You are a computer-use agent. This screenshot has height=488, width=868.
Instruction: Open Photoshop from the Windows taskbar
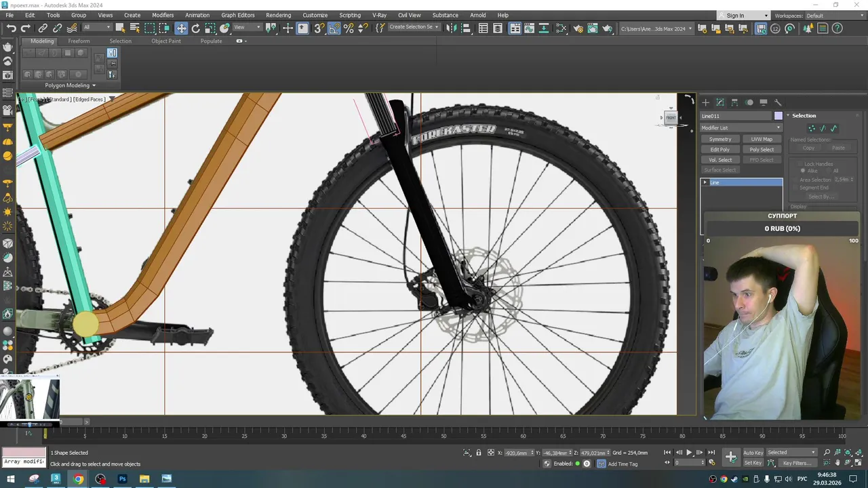click(x=122, y=479)
